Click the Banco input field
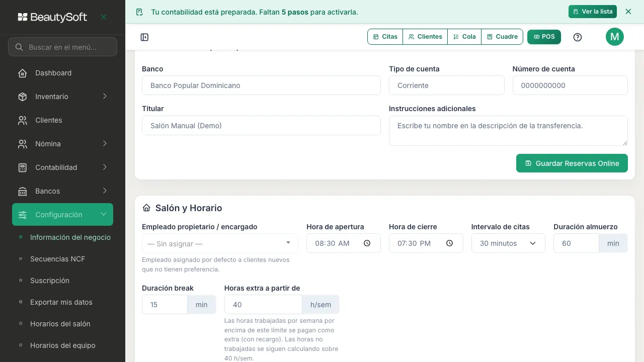644x362 pixels. point(261,85)
